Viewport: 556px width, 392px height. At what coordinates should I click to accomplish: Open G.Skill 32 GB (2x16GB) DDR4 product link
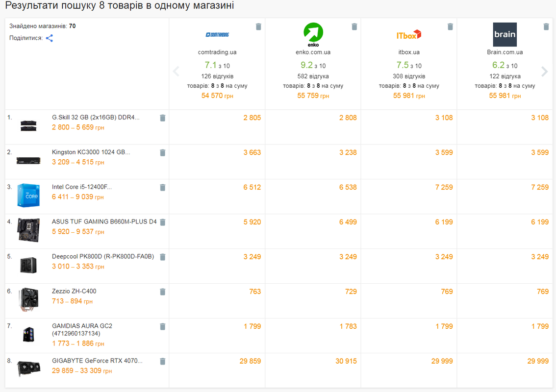[x=96, y=117]
